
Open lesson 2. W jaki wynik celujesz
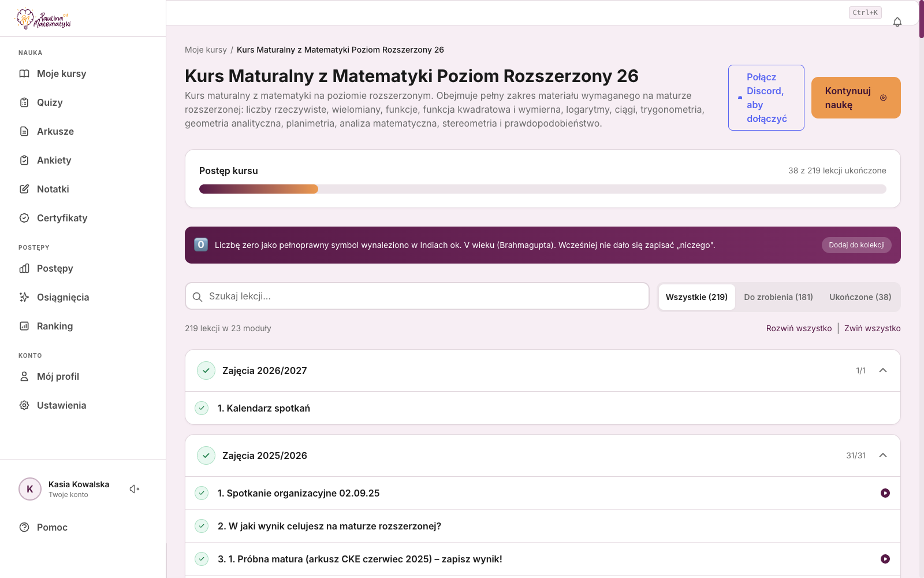(x=543, y=526)
